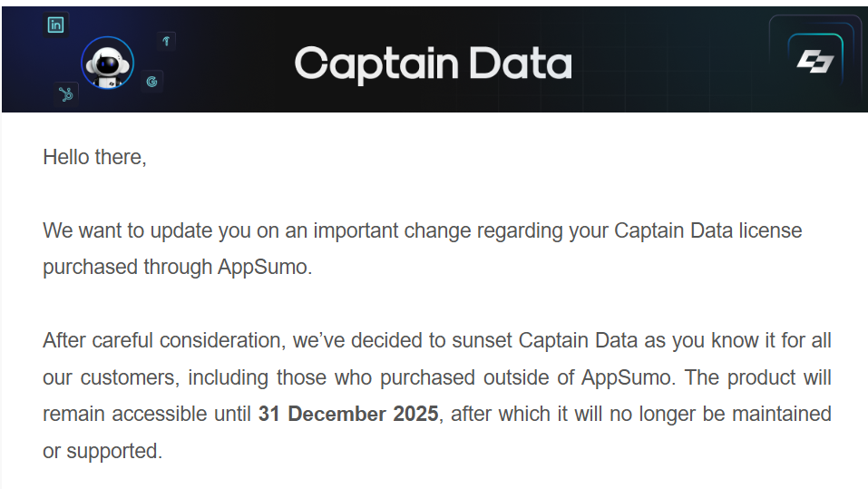The image size is (868, 489).
Task: Click the HubSpot icon in the banner
Action: (65, 93)
